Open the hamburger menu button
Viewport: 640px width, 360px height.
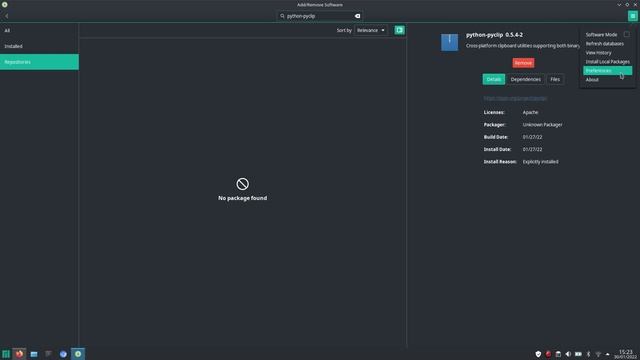coord(632,16)
